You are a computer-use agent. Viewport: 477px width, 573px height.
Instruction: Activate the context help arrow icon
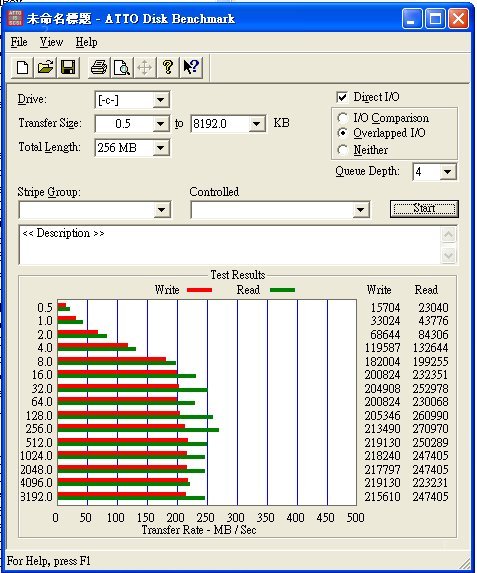coord(191,67)
